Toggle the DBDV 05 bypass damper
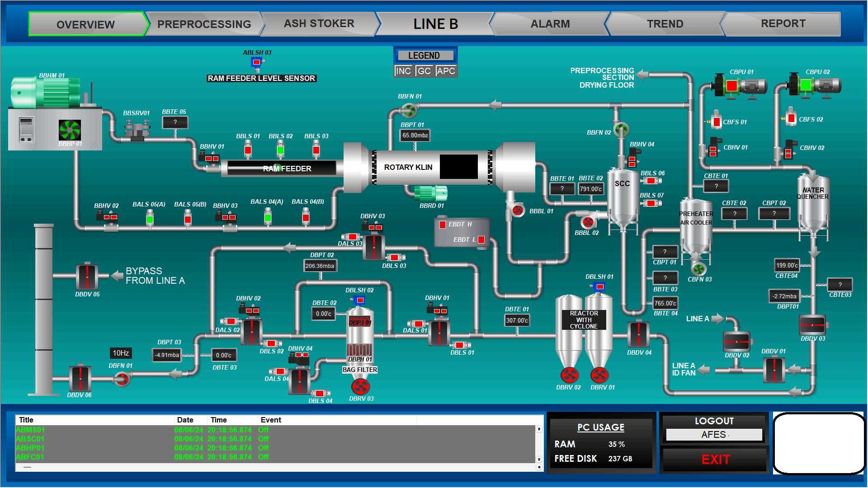This screenshot has height=488, width=868. (87, 276)
